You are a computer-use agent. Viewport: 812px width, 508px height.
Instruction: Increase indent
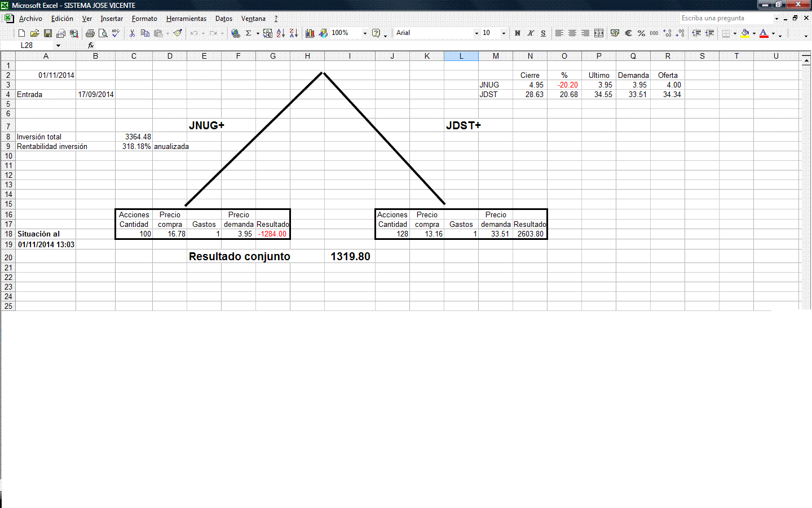(709, 33)
